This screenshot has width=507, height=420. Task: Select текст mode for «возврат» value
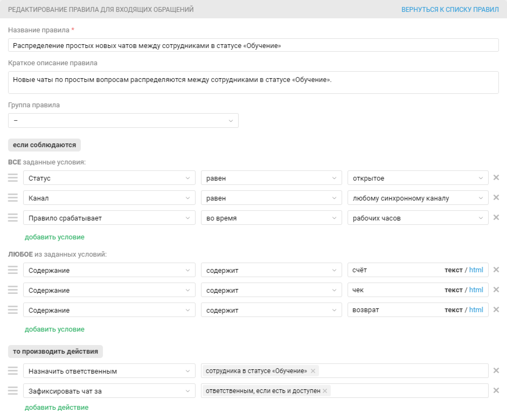point(453,310)
